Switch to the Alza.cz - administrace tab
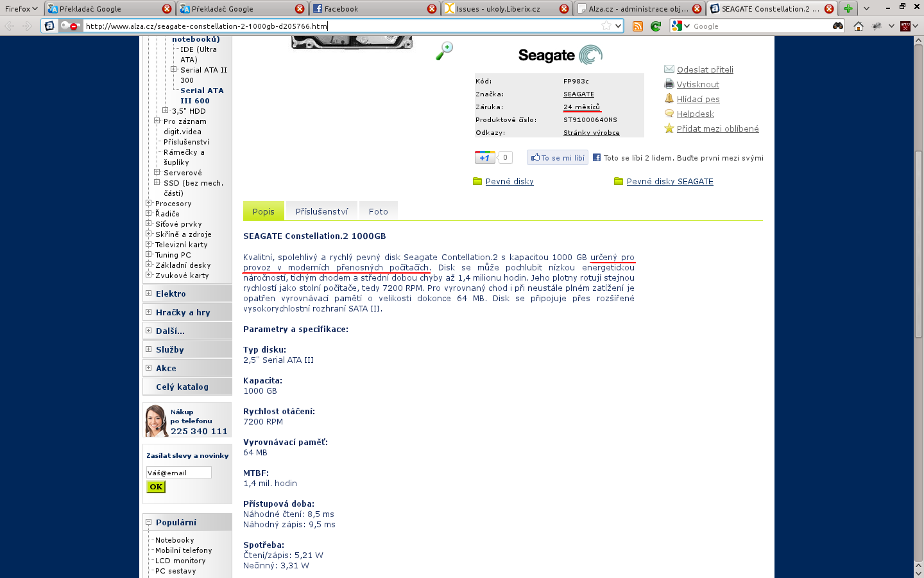The width and height of the screenshot is (924, 578). point(639,8)
